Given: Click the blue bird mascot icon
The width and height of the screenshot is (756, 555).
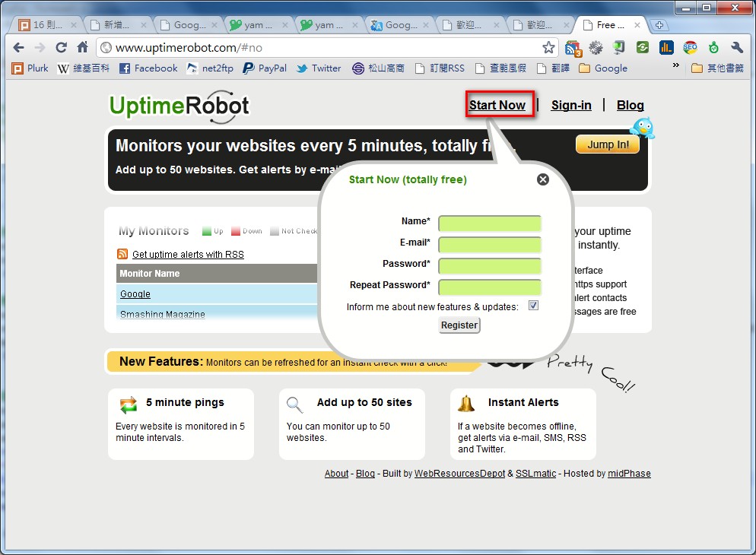Looking at the screenshot, I should (x=643, y=128).
